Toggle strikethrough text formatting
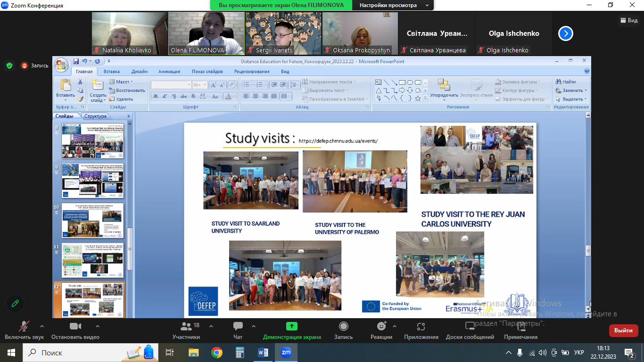Screen dimensions: 644x362 [183, 96]
